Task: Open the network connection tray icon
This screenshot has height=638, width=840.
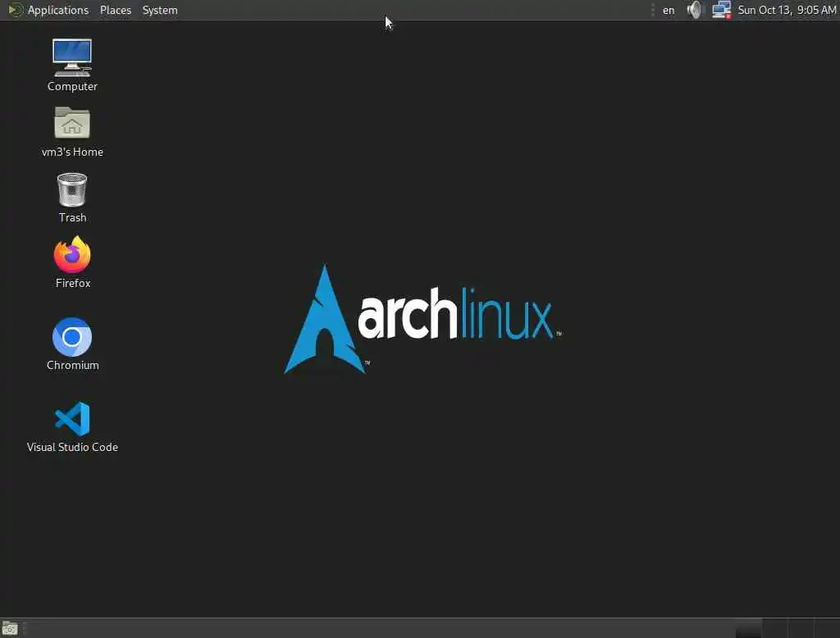Action: [721, 10]
